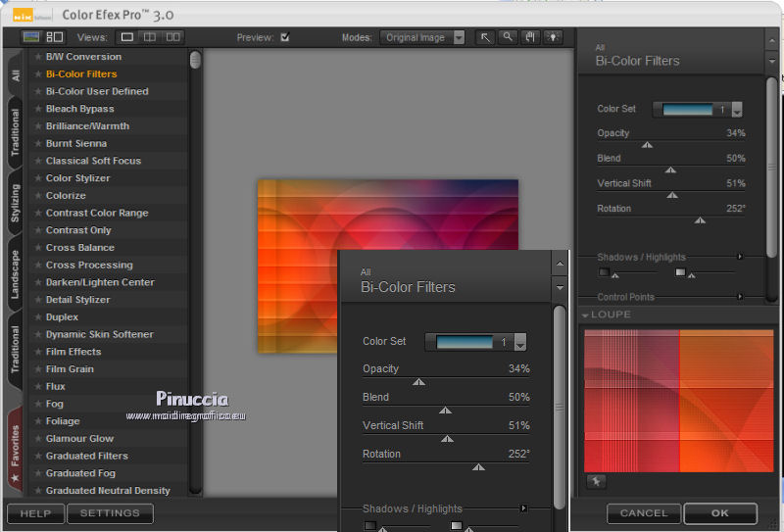The width and height of the screenshot is (784, 532).
Task: Open the Traditional tab just below All
Action: [x=16, y=132]
